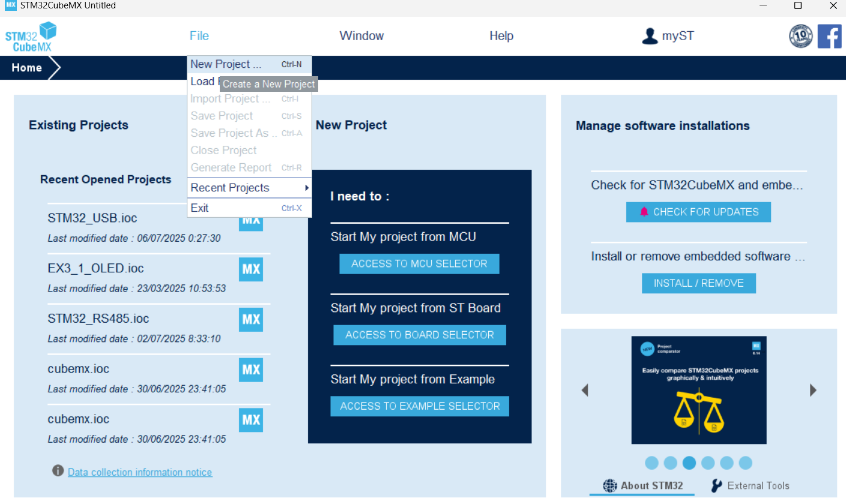Click the STM32CubeMX logo icon
The width and height of the screenshot is (846, 504).
(31, 36)
